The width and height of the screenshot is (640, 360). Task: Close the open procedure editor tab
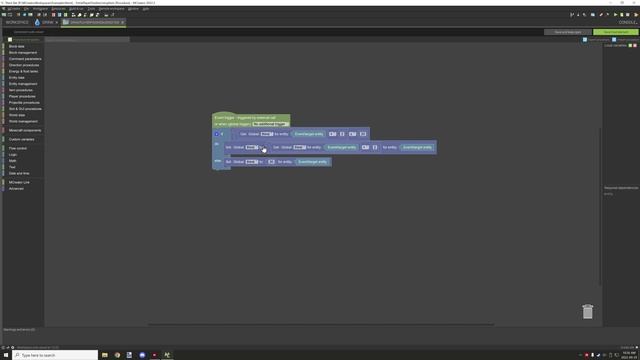coord(122,22)
